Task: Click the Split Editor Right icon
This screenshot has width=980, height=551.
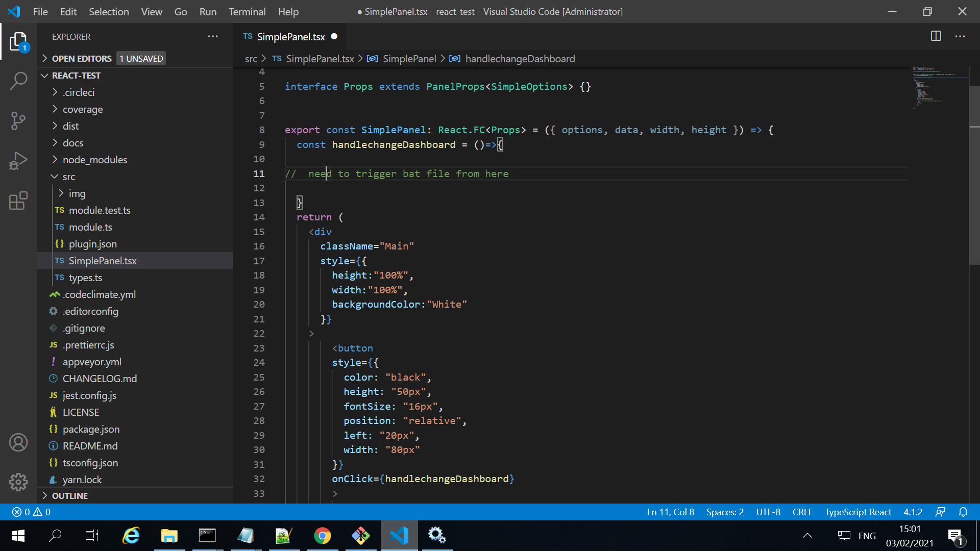Action: click(936, 36)
